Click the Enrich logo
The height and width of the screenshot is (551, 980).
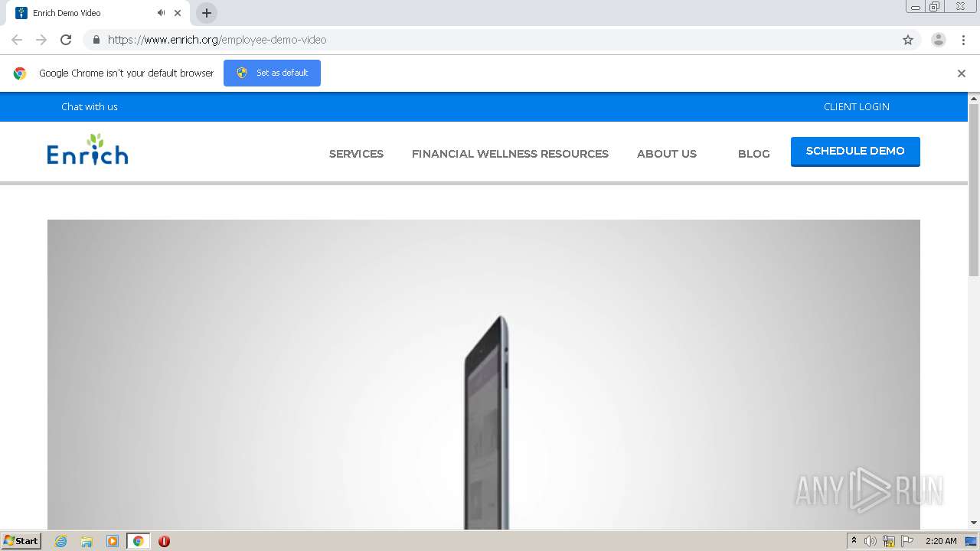87,150
